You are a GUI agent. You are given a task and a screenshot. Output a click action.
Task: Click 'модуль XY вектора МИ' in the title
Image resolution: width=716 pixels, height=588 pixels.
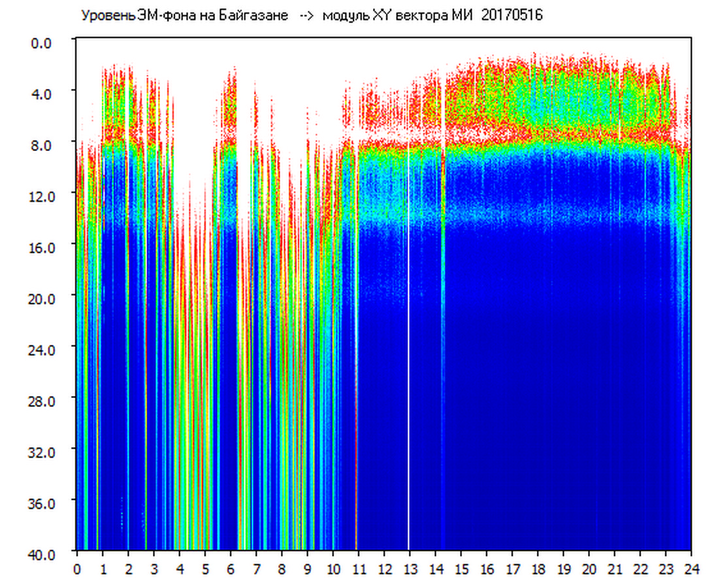coord(397,16)
